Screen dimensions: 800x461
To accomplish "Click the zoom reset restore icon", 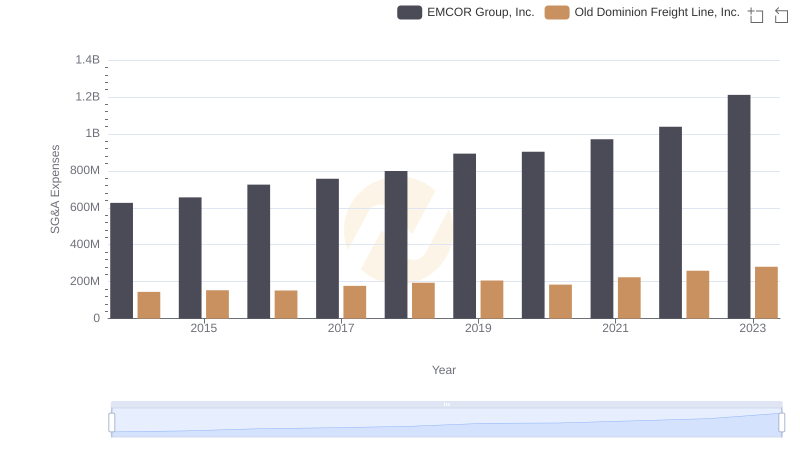I will (x=781, y=15).
